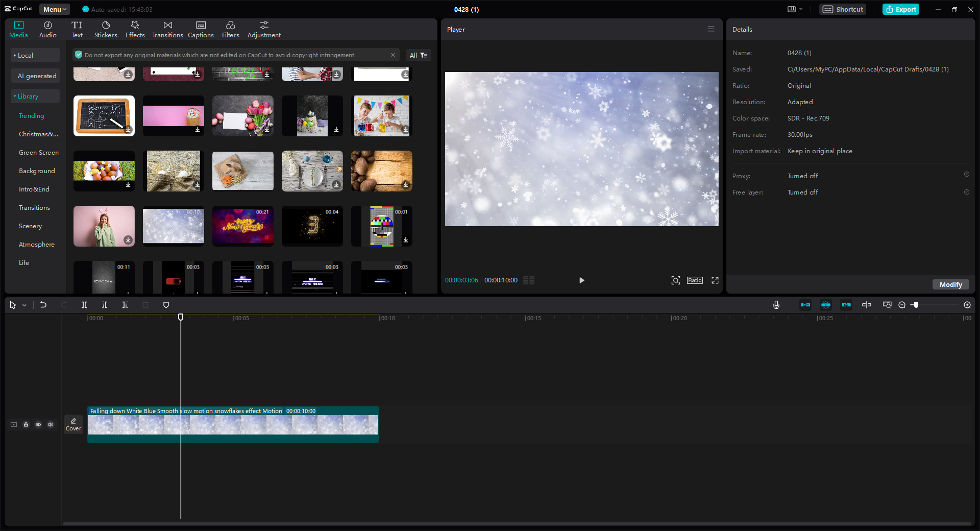980x531 pixels.
Task: Open the selection tool dropdown arrow
Action: (x=23, y=305)
